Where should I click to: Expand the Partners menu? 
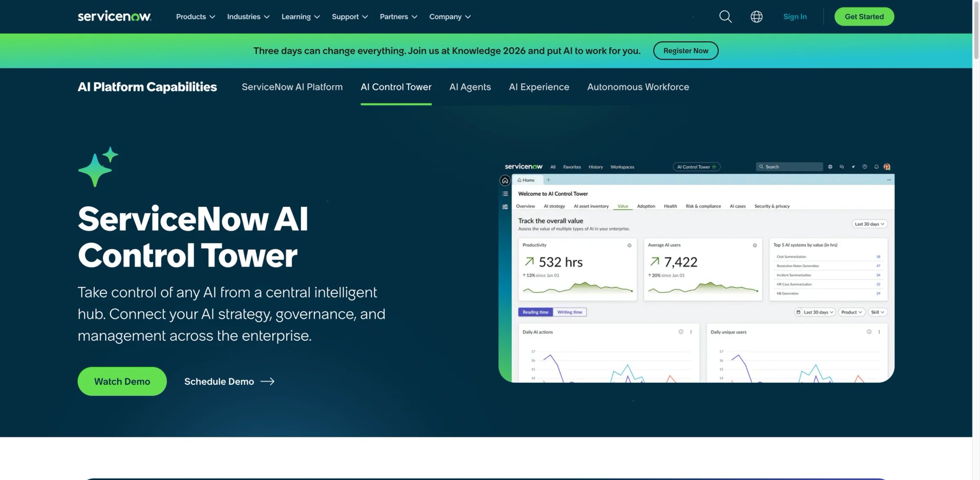click(x=399, y=17)
